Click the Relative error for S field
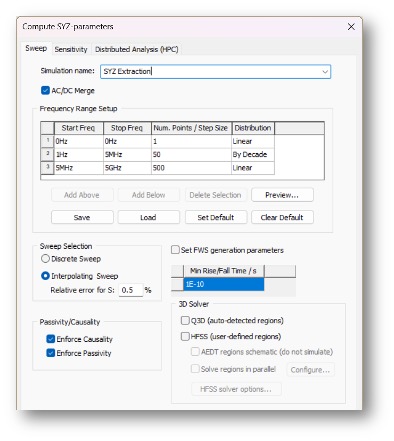This screenshot has height=441, width=394. click(131, 290)
